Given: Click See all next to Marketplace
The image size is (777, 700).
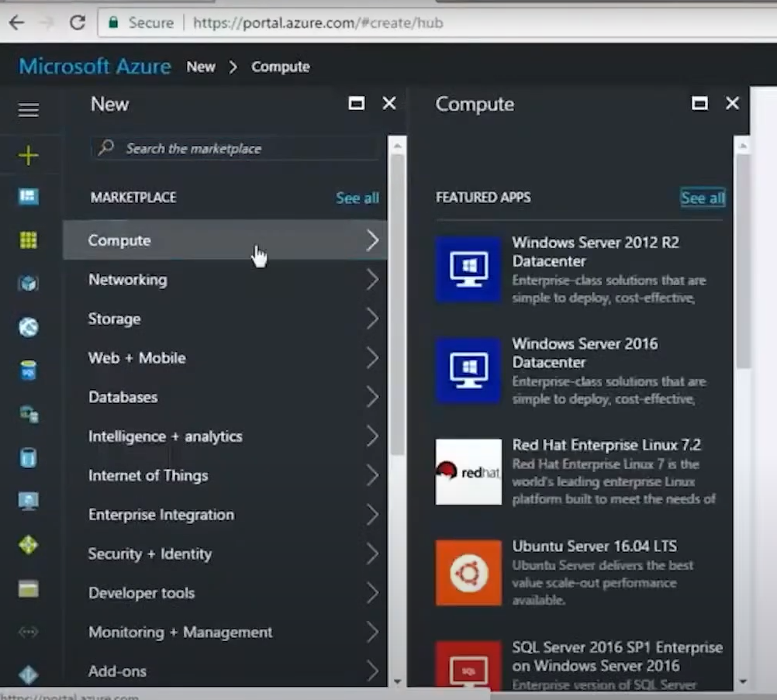Looking at the screenshot, I should (x=357, y=198).
